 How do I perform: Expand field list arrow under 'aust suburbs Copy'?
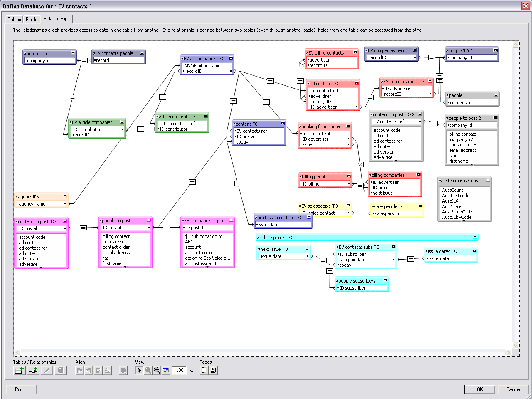464,221
